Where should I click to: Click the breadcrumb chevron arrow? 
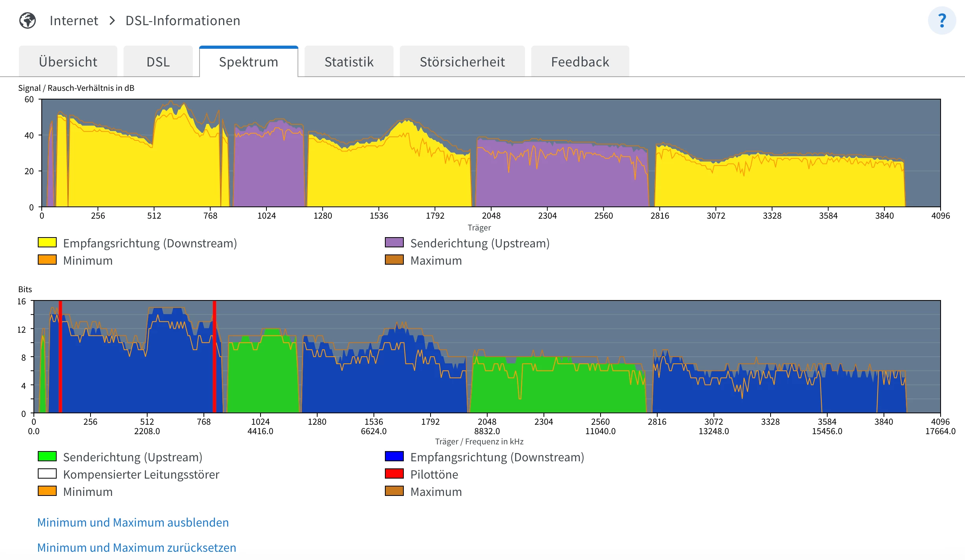click(x=112, y=20)
